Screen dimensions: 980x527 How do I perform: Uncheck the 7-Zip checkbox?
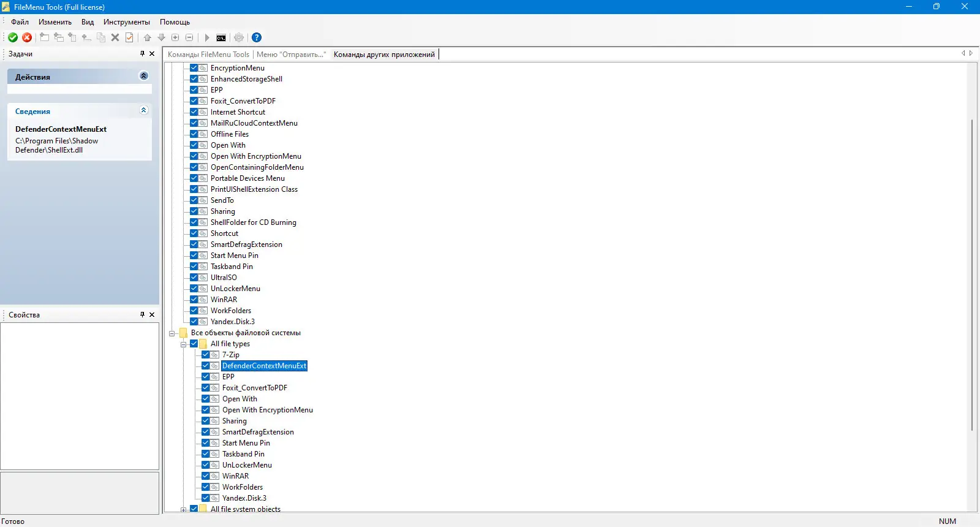pyautogui.click(x=206, y=355)
